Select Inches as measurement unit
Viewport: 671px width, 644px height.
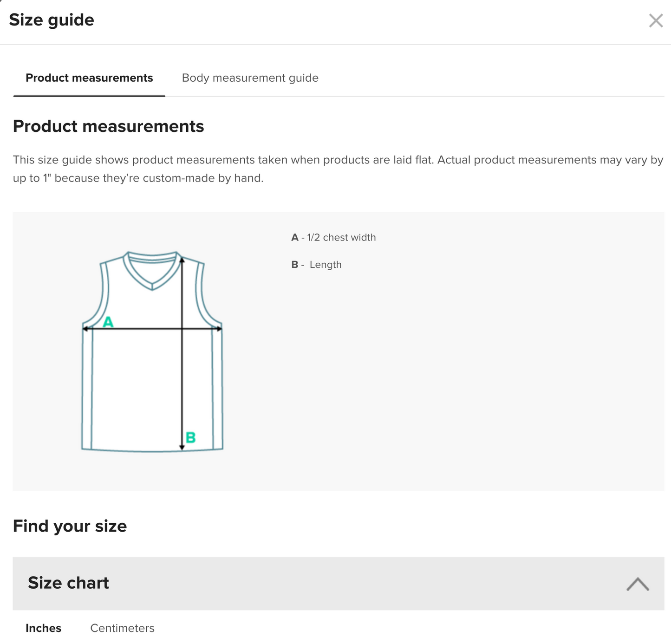coord(43,628)
